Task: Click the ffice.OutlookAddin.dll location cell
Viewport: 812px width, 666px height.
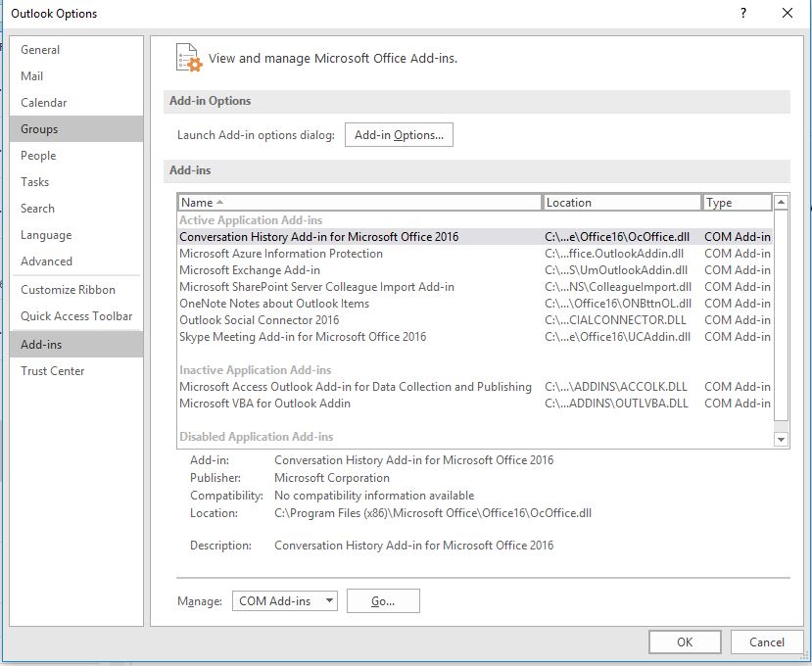Action: click(x=614, y=254)
